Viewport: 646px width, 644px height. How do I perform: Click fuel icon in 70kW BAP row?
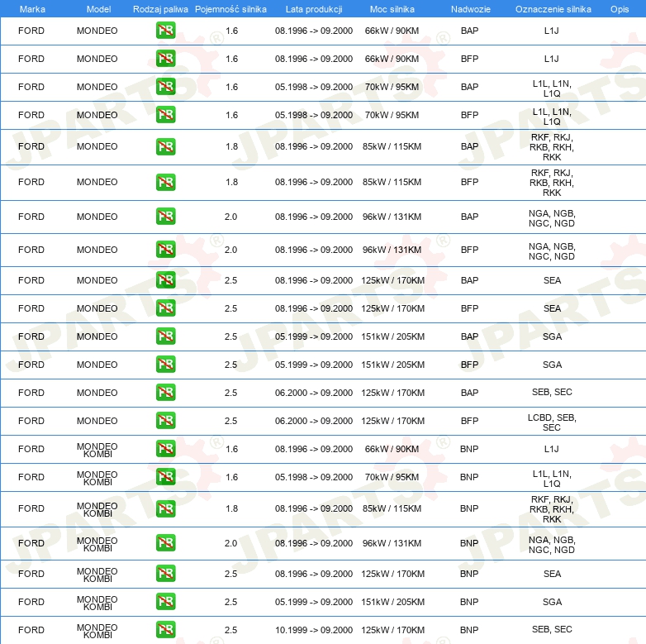tap(165, 87)
